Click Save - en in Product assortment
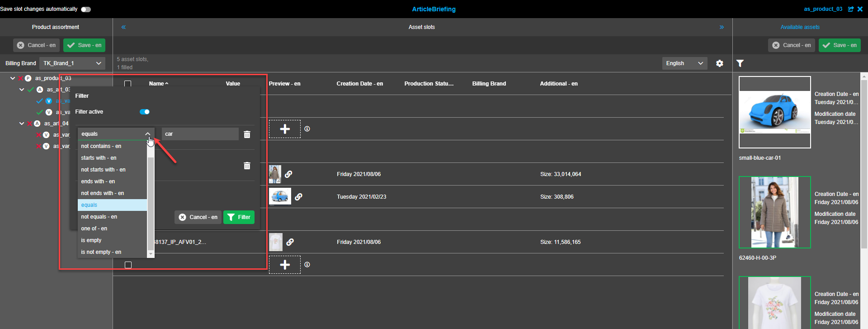 coord(85,45)
